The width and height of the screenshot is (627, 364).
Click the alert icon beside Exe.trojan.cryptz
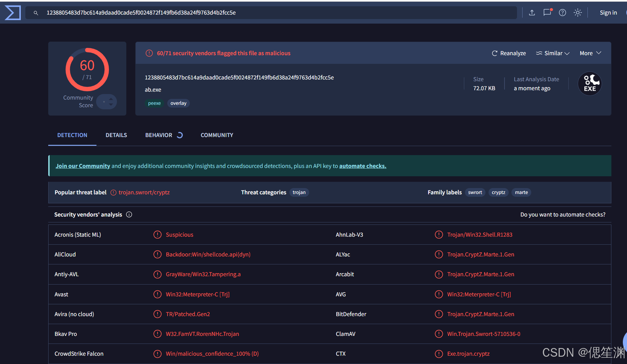point(439,354)
